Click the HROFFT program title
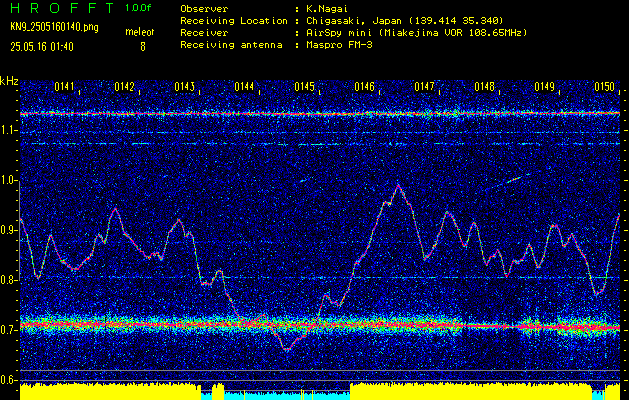This screenshot has height=400, width=629. coord(62,8)
